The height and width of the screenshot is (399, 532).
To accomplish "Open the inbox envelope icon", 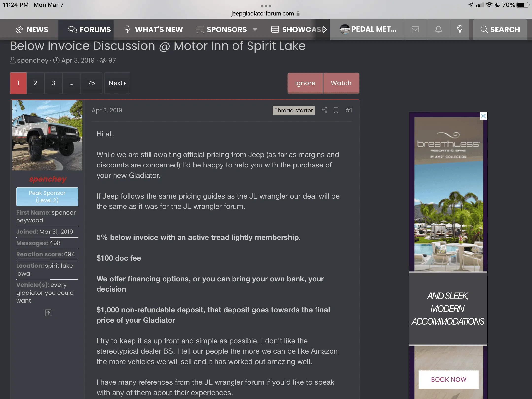I will pos(415,29).
